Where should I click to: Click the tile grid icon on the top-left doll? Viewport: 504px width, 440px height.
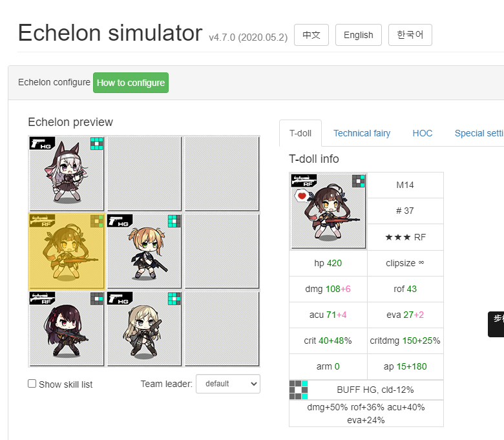click(97, 143)
